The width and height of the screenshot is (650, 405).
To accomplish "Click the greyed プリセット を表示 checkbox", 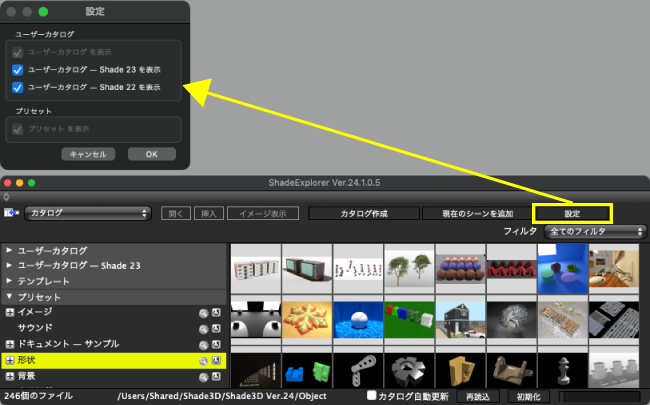I will coord(17,129).
